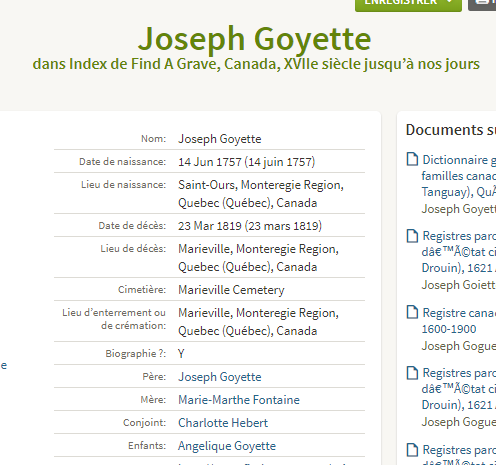This screenshot has height=465, width=496.
Task: Click the Joseph Goyette page heading
Action: coord(254,39)
